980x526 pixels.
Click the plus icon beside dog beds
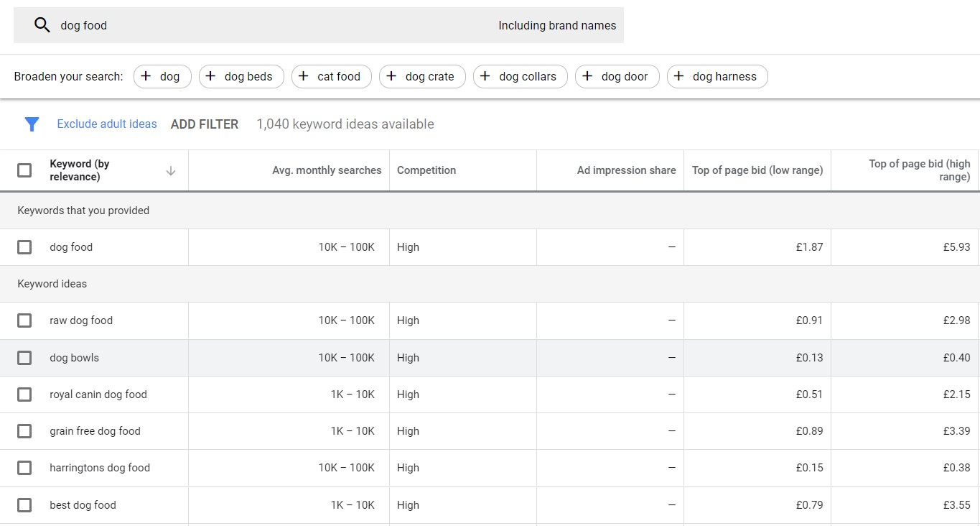click(x=210, y=76)
